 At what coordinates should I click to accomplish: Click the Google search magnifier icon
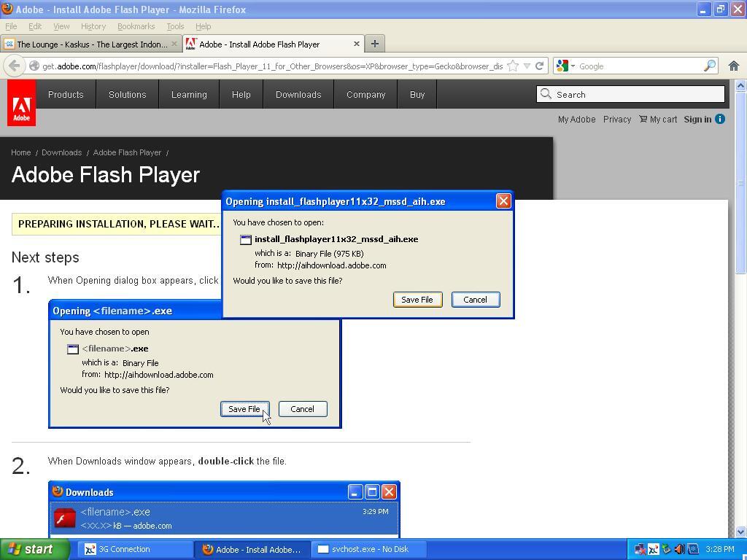click(709, 66)
